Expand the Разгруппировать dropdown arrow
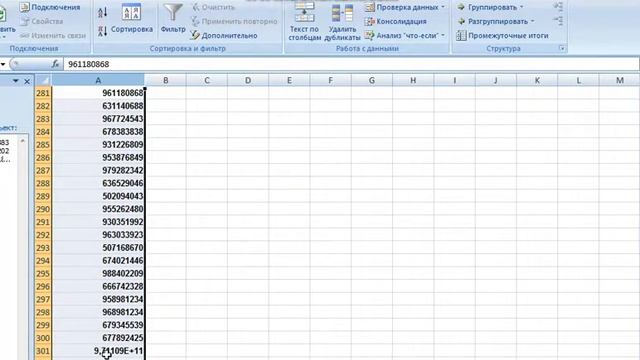640x360 pixels. 532,21
